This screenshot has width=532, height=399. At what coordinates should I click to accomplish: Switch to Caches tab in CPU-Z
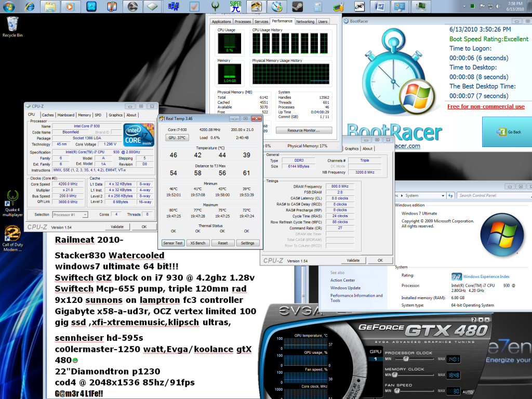click(x=48, y=115)
